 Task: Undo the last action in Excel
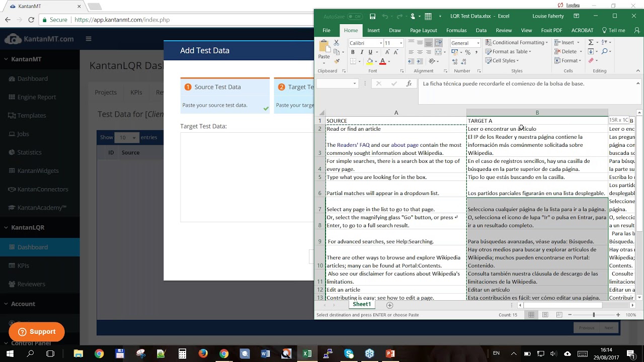pyautogui.click(x=385, y=17)
